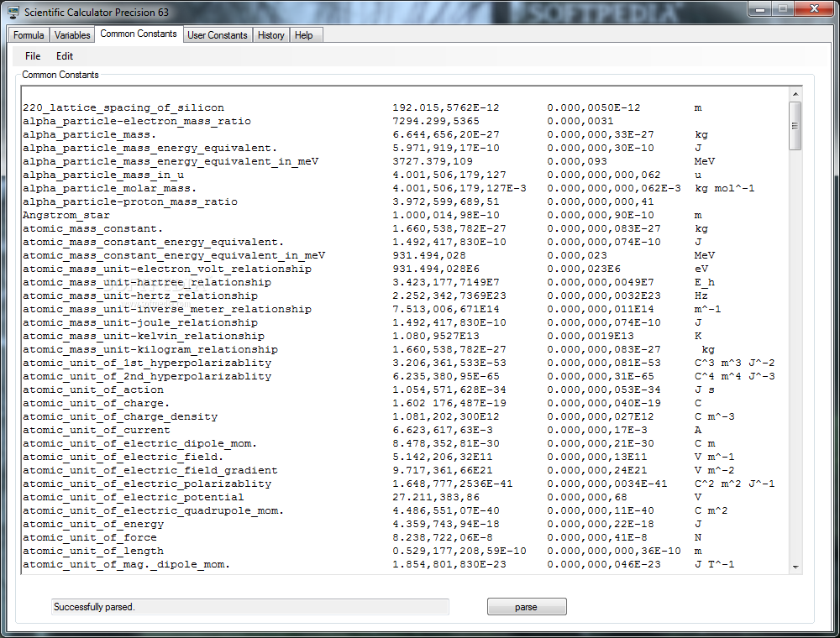Close the Scientific Calculator window
840x638 pixels.
814,8
